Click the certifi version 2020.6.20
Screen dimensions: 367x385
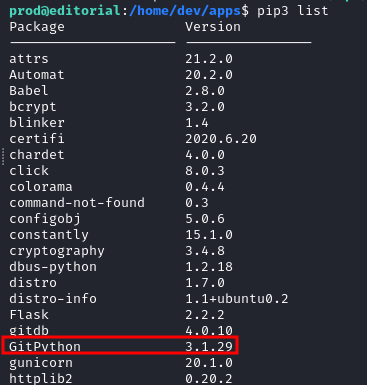(x=221, y=139)
